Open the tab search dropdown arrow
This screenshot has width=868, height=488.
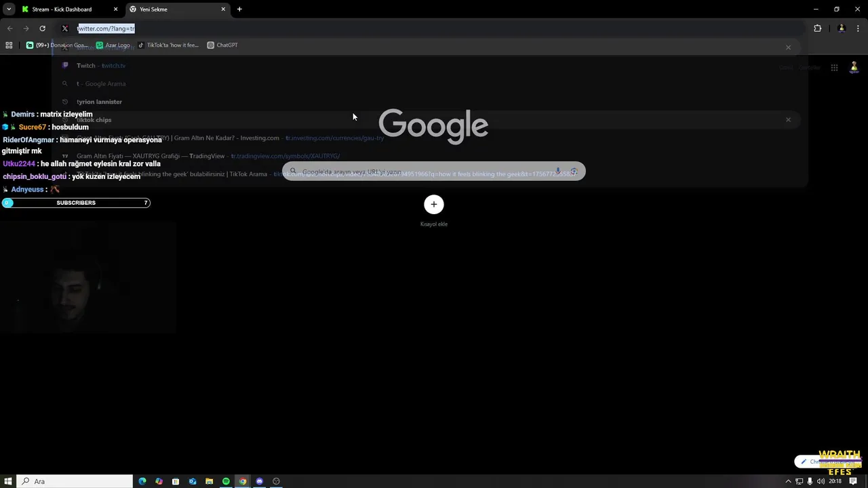pos(9,9)
